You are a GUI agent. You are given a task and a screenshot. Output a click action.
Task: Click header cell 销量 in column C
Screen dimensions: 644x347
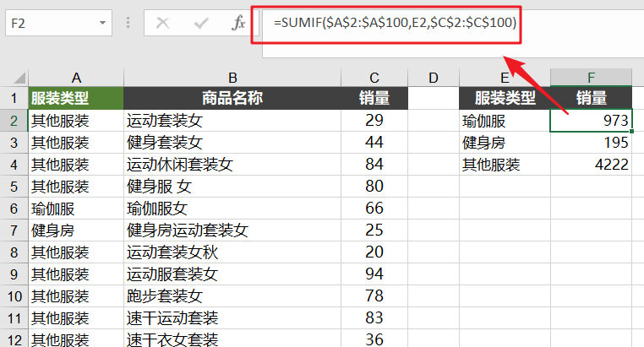[x=374, y=98]
